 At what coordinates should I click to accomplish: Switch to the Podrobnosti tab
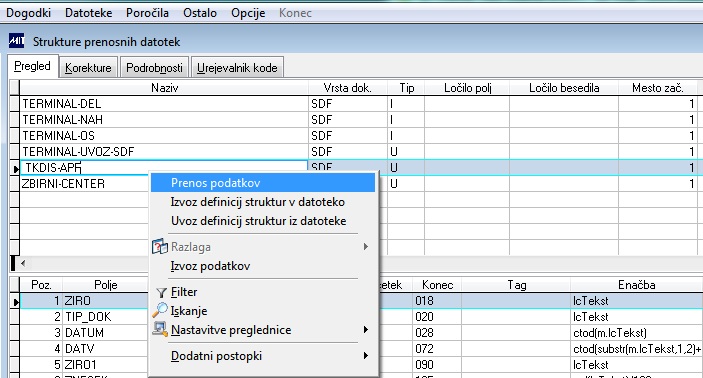[x=154, y=68]
